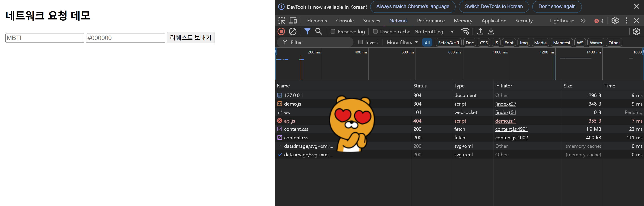Enable the Preserve log checkbox
The height and width of the screenshot is (206, 644).
click(333, 32)
